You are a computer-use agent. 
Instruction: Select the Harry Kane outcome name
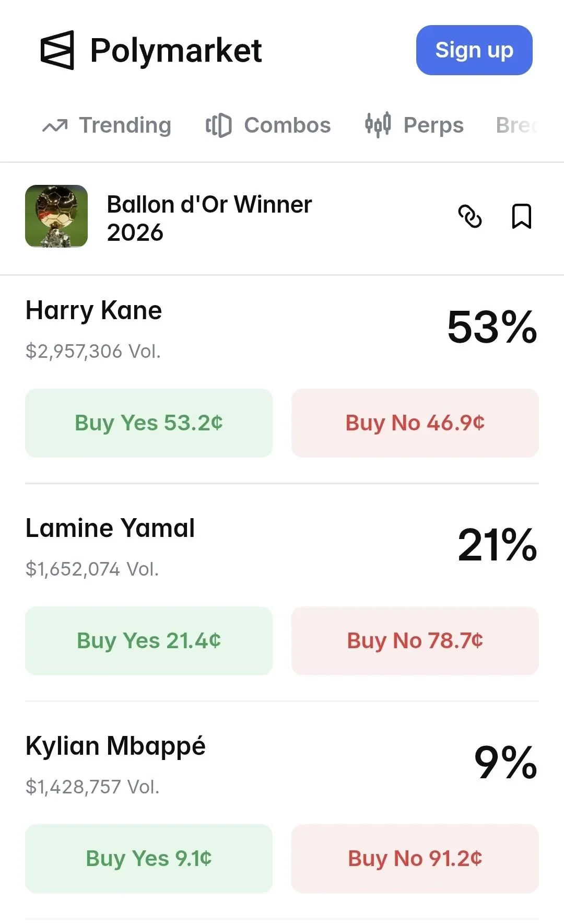[94, 311]
